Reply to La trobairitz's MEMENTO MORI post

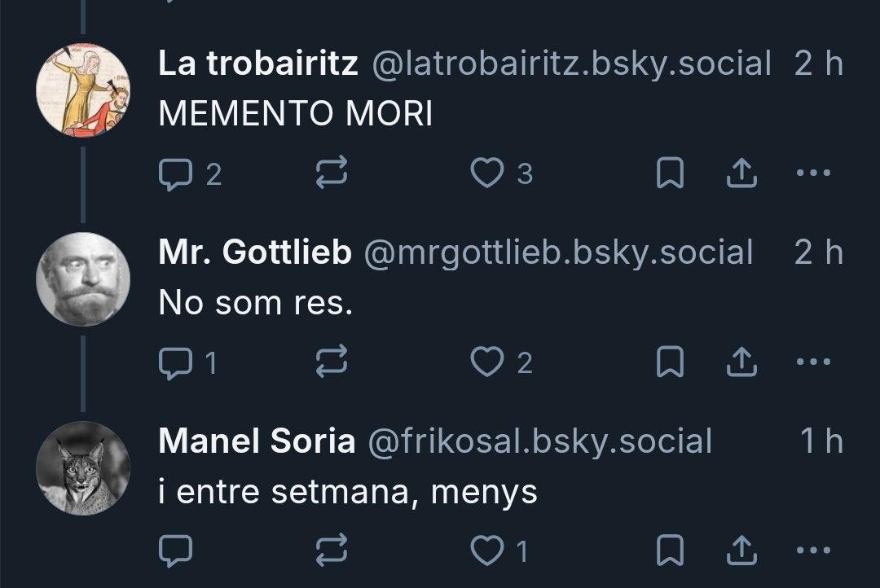pos(174,173)
